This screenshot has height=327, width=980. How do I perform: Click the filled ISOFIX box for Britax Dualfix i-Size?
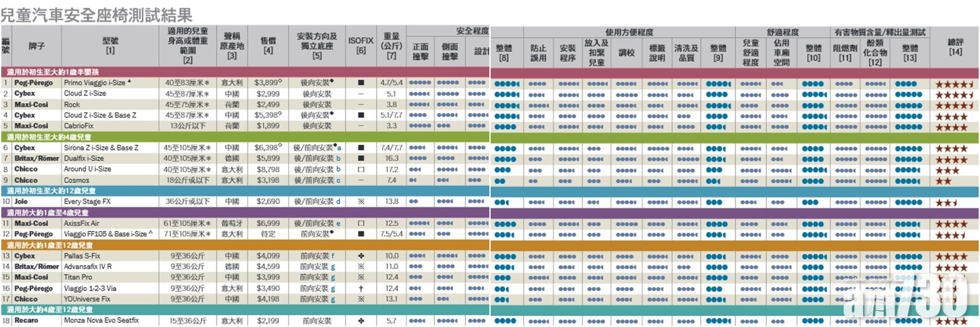[x=361, y=158]
